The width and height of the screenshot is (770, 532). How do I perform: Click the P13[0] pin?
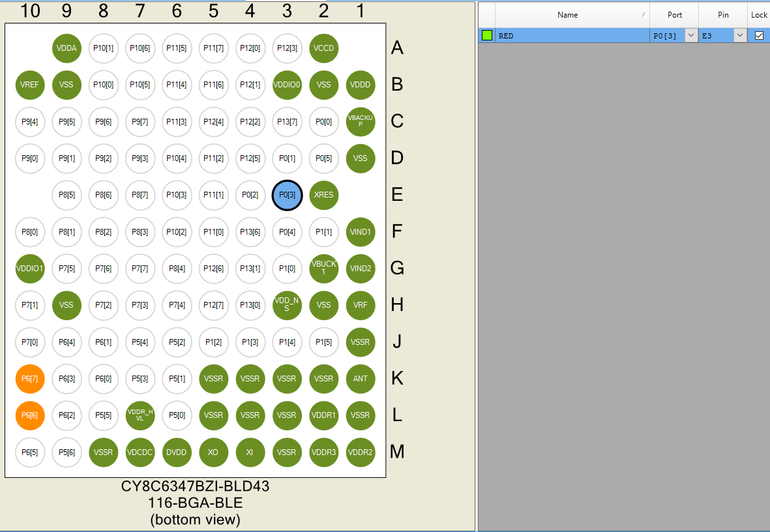(250, 305)
